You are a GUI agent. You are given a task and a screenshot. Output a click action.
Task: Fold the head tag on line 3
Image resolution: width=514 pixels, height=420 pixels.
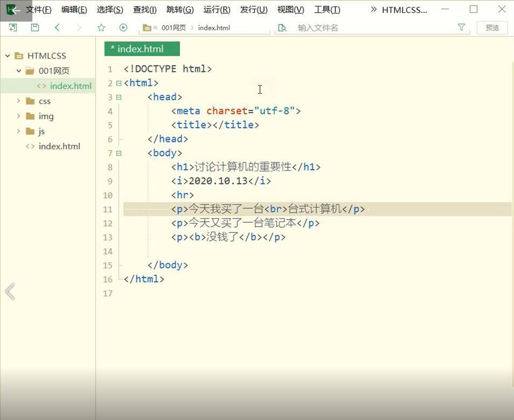click(x=119, y=97)
